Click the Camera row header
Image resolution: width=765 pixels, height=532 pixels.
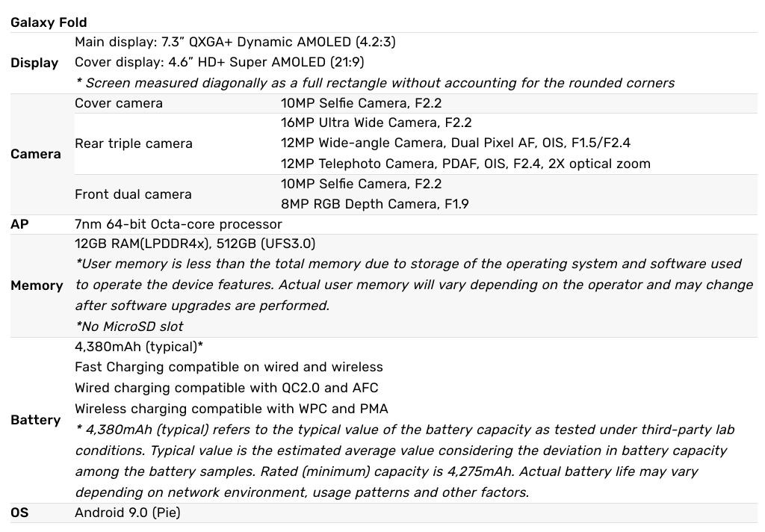(36, 154)
